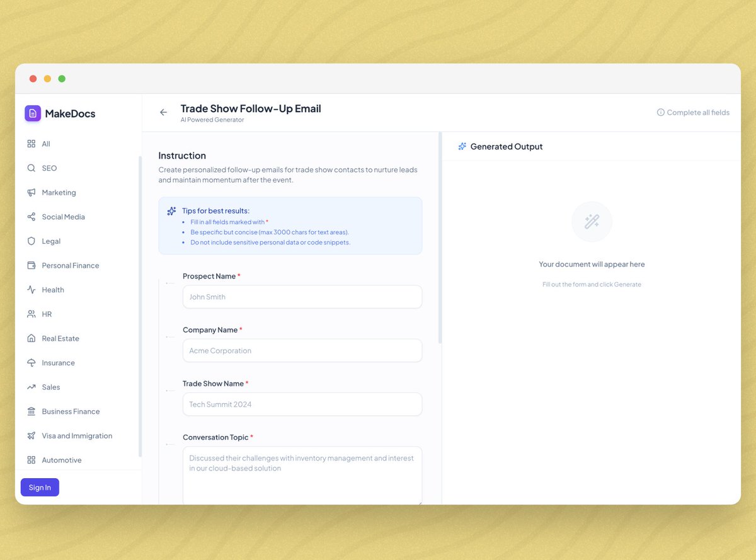
Task: Click the Health heartbeat icon
Action: pyautogui.click(x=31, y=289)
